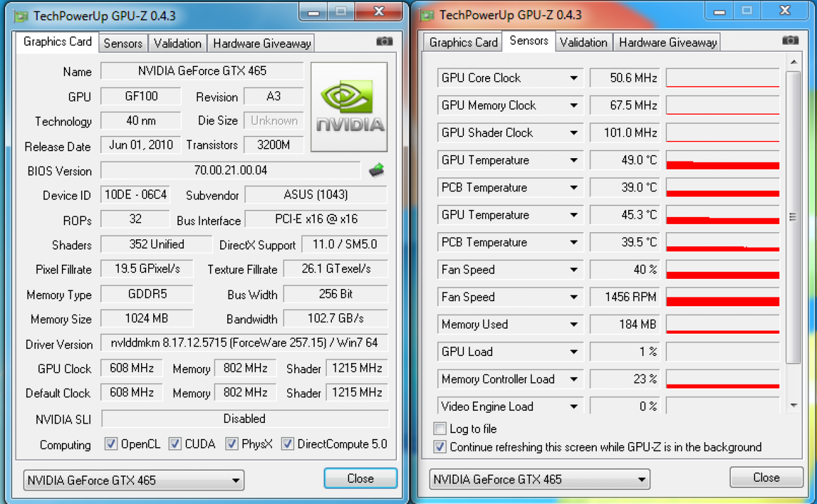
Task: Open GPU Temperature 45.3 °C dropdown arrow
Action: click(x=574, y=215)
